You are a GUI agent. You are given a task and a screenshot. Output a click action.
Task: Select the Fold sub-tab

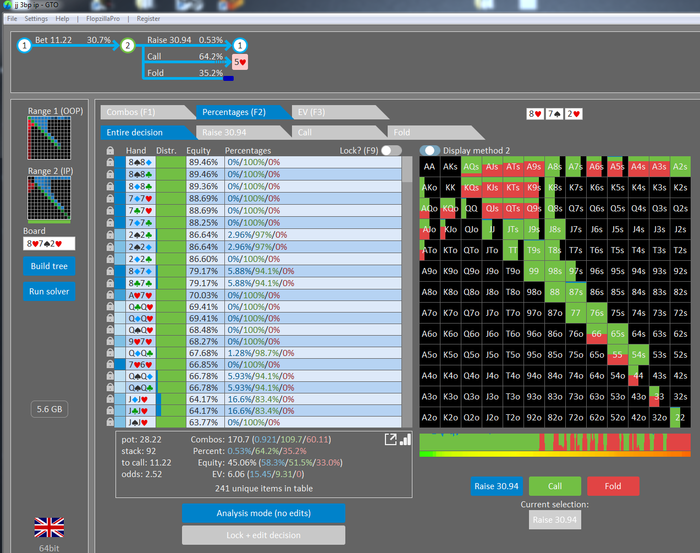(431, 133)
